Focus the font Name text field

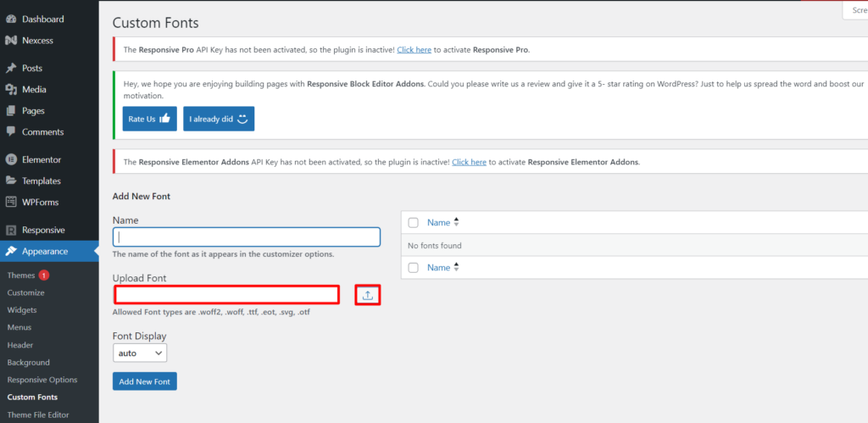[247, 237]
